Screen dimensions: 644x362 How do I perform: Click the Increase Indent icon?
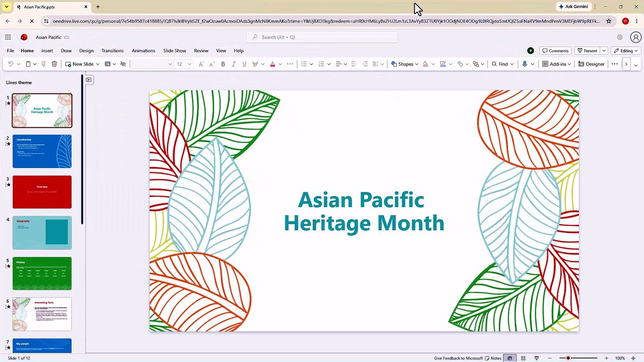click(x=365, y=64)
